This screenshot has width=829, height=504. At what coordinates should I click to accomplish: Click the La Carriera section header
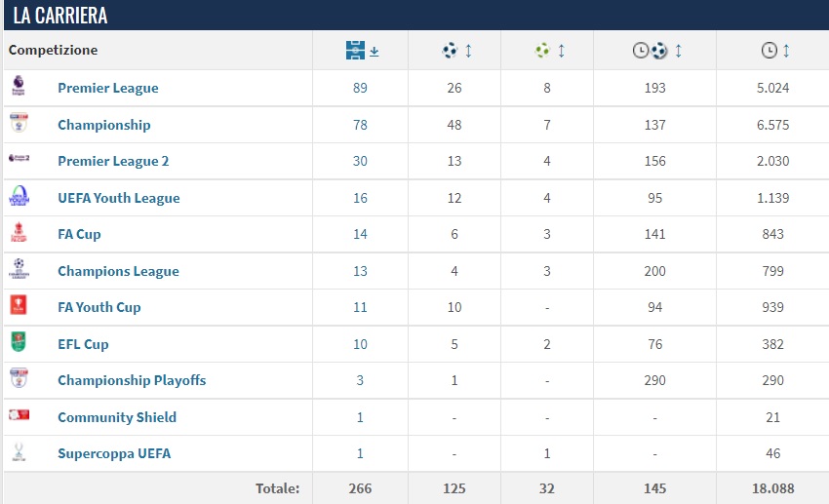pos(60,16)
